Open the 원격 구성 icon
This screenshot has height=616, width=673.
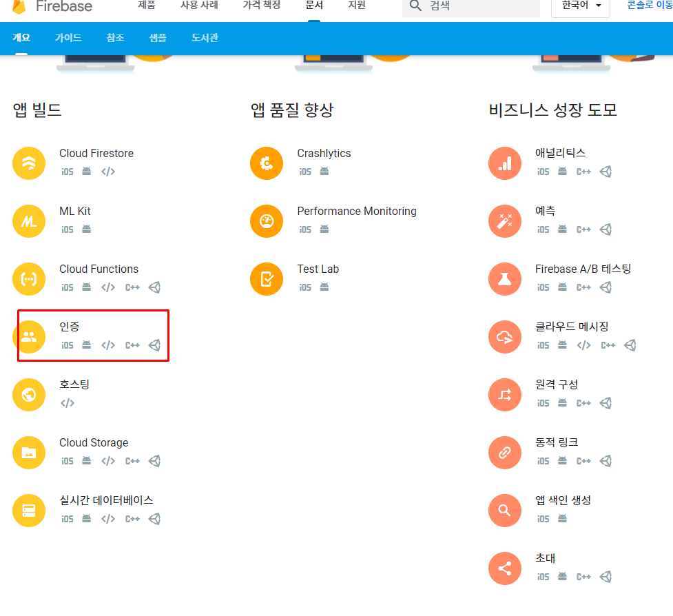pos(505,395)
